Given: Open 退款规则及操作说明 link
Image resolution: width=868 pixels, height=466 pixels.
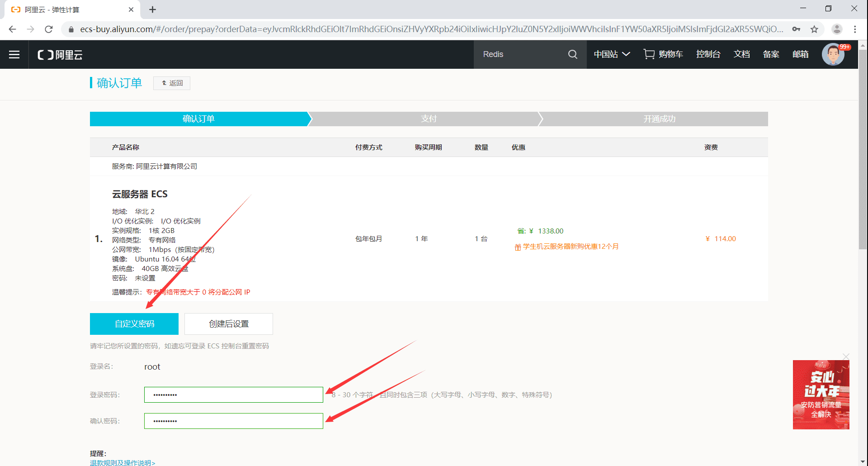Looking at the screenshot, I should 123,463.
